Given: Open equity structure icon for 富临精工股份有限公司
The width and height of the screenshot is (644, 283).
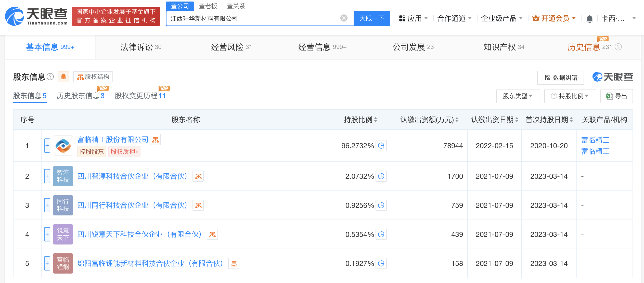Looking at the screenshot, I should point(155,140).
